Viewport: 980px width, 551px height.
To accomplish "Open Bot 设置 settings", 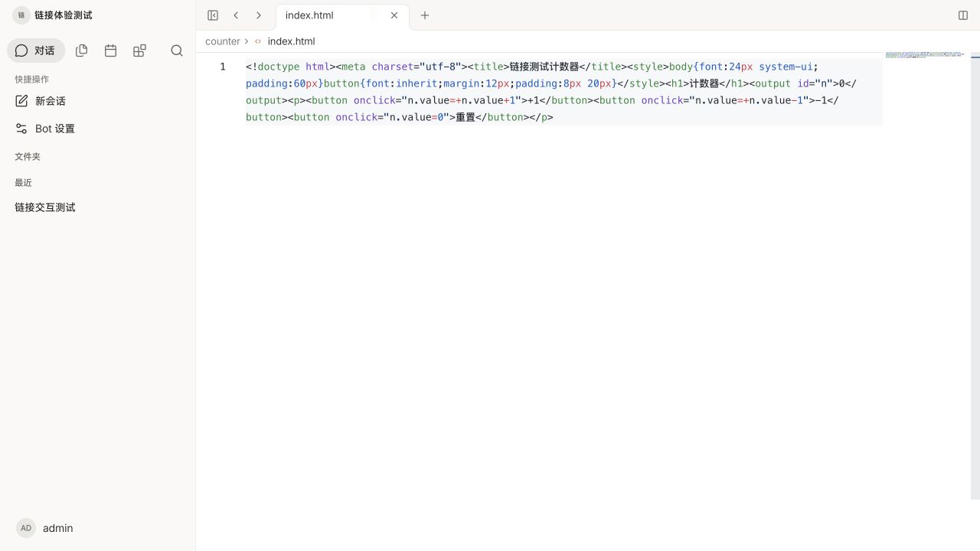I will 98,129.
